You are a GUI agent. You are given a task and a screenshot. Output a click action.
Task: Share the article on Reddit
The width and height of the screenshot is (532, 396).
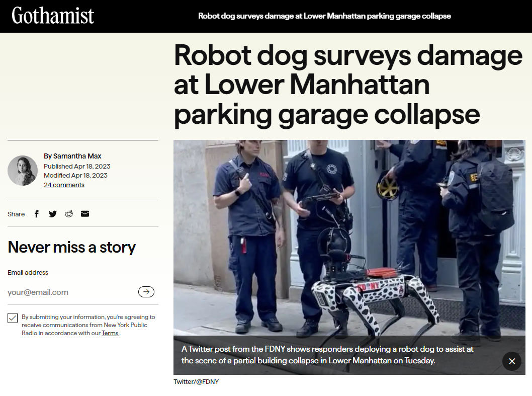click(69, 214)
